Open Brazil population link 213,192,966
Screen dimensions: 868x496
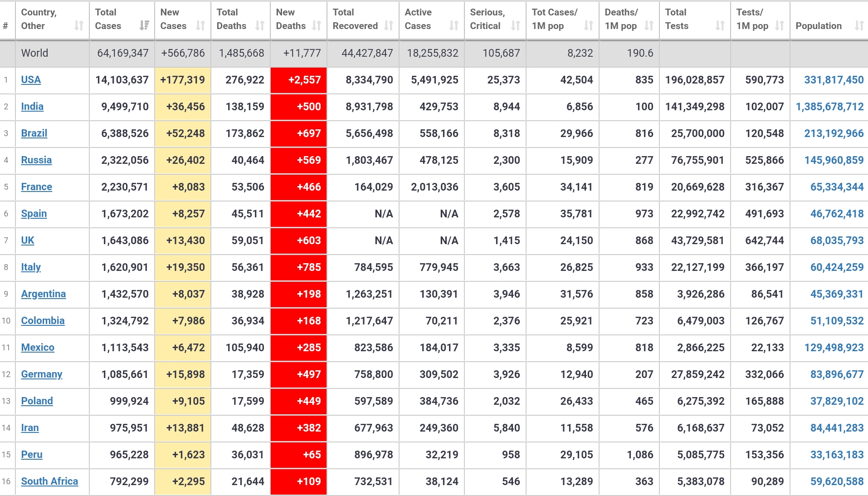[834, 133]
